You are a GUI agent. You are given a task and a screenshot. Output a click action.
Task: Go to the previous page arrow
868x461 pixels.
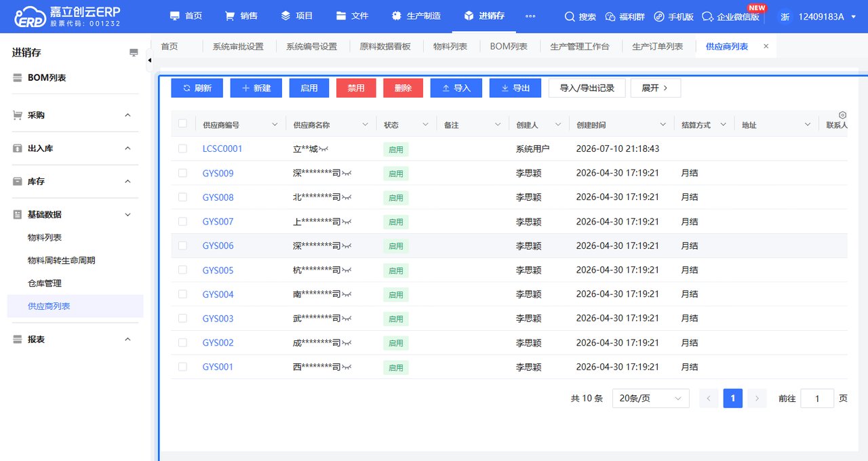(709, 398)
